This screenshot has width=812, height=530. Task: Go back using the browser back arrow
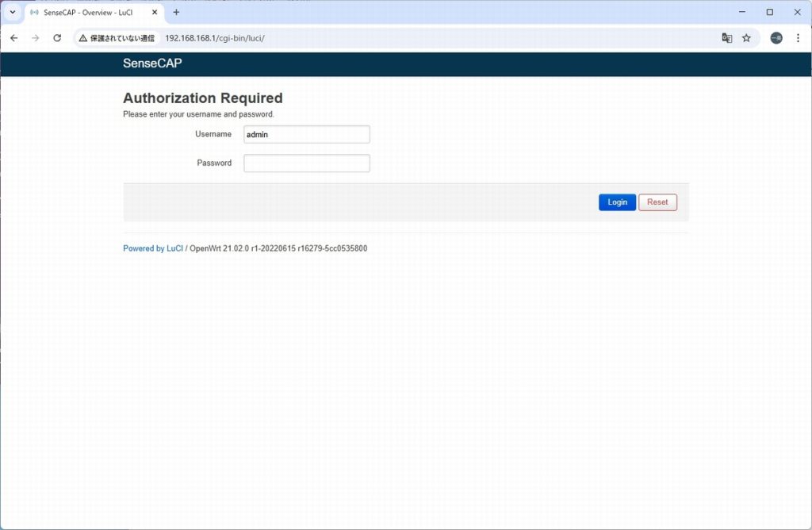(13, 38)
